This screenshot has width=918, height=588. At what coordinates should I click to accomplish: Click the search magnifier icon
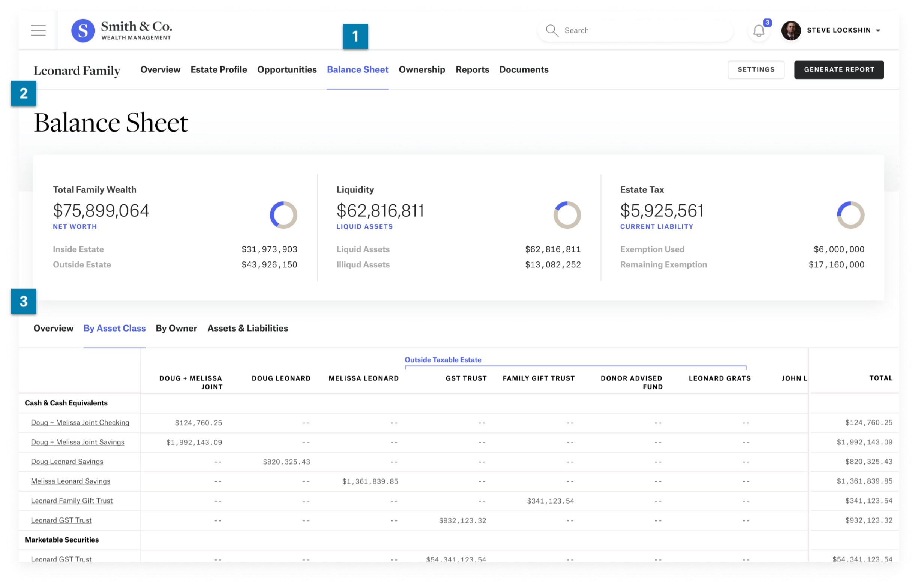tap(551, 30)
